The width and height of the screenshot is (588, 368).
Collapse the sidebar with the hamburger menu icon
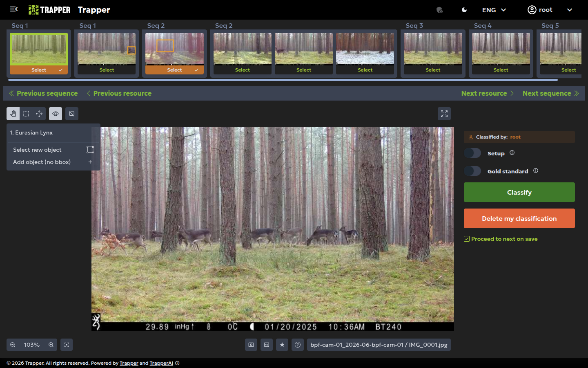[x=14, y=9]
